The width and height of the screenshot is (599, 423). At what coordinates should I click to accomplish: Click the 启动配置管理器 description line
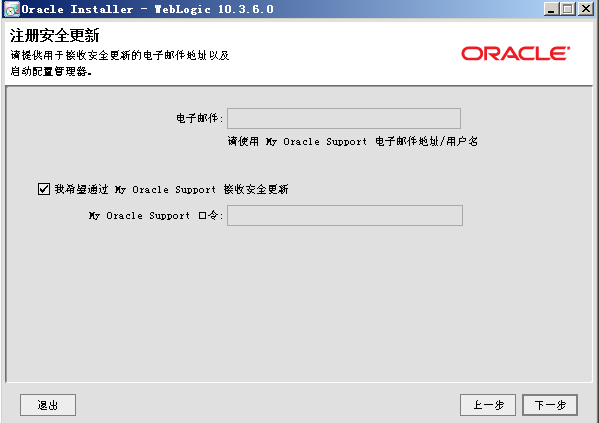[51, 71]
